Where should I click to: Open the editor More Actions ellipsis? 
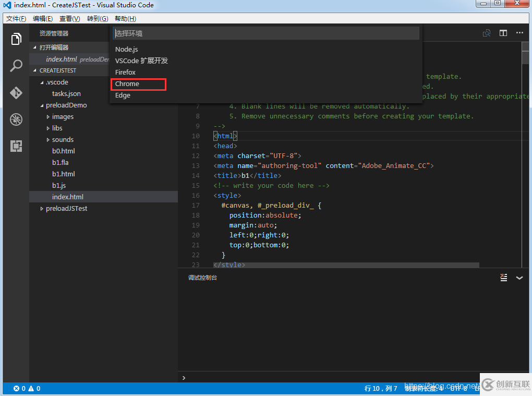[519, 33]
